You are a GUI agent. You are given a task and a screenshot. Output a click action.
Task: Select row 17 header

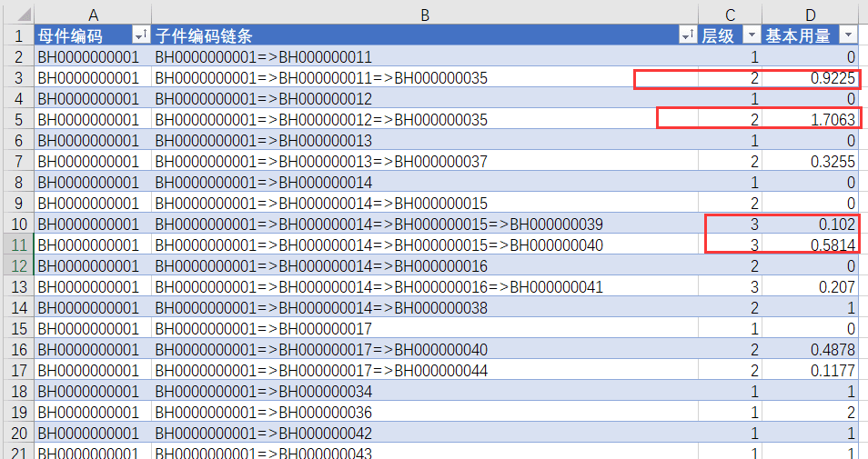(19, 370)
